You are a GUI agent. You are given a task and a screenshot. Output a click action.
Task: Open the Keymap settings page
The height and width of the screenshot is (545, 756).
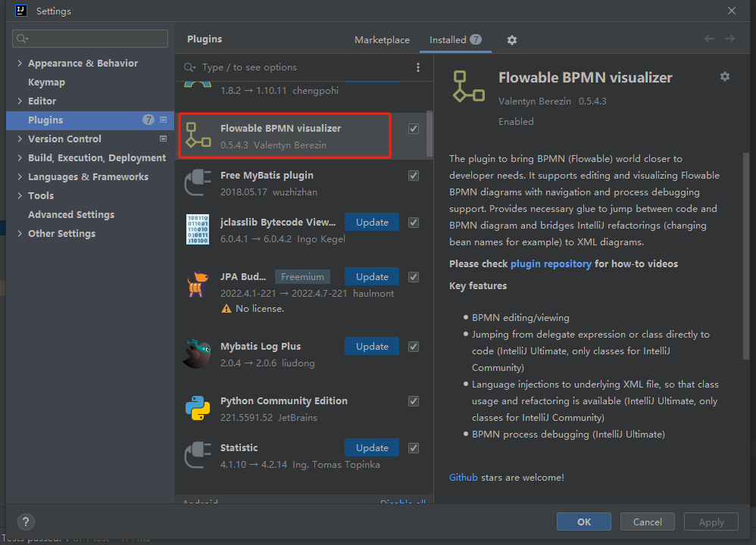[x=46, y=82]
